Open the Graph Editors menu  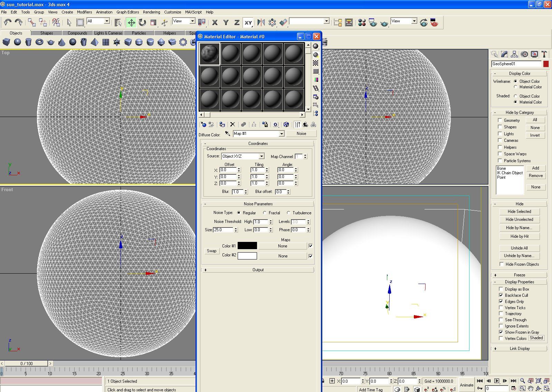127,12
